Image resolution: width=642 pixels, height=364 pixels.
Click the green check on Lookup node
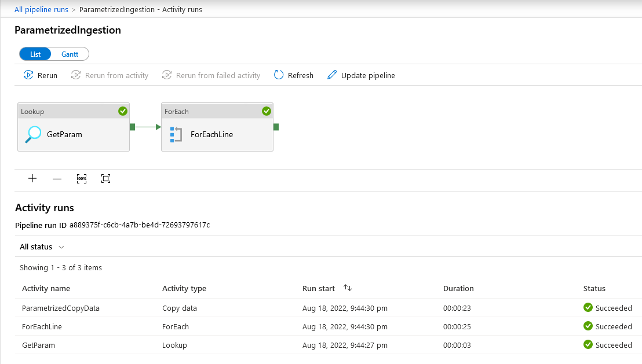[123, 111]
